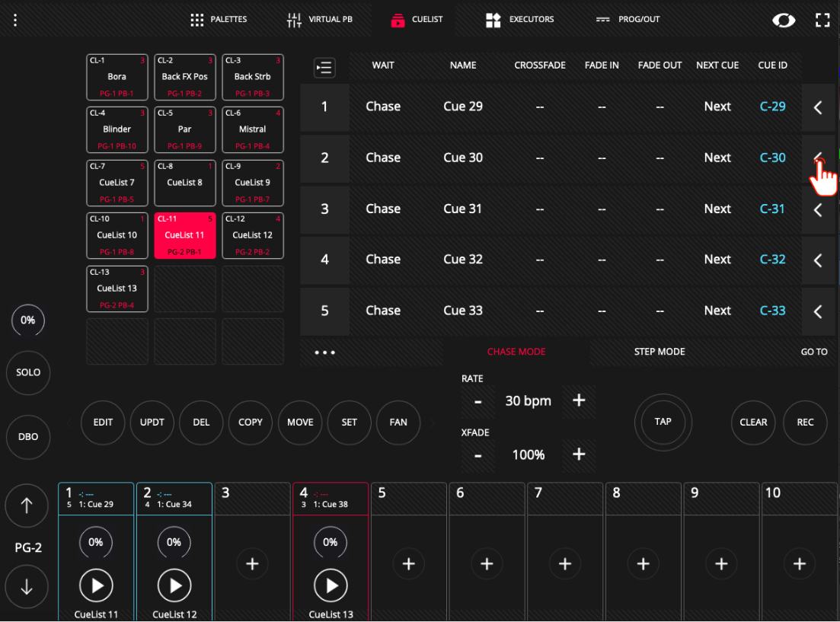
Task: Play CueList 11 on playback 1
Action: point(96,585)
